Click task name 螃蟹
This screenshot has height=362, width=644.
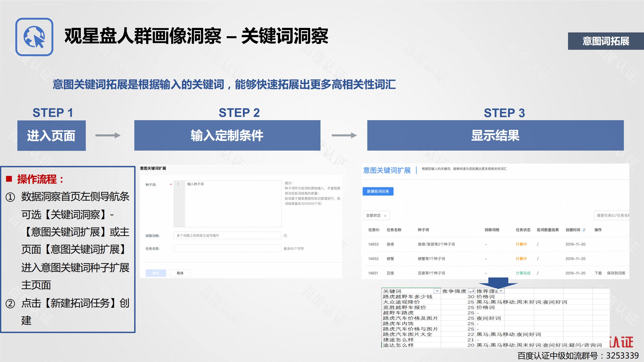pos(390,259)
